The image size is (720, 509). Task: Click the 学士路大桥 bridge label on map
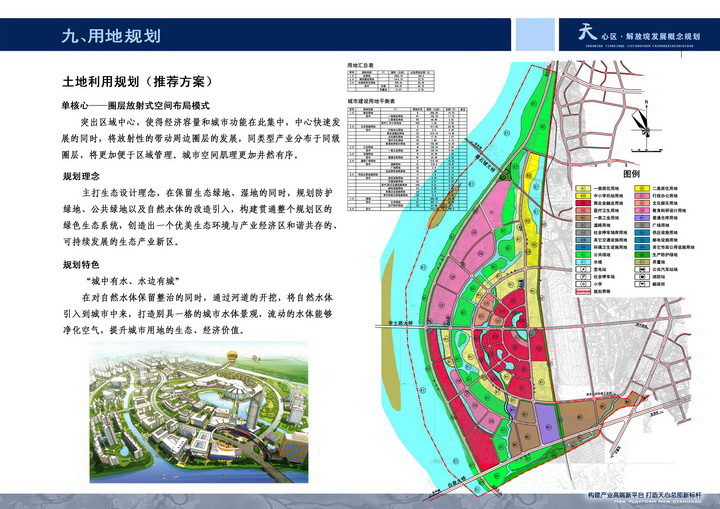(x=400, y=323)
